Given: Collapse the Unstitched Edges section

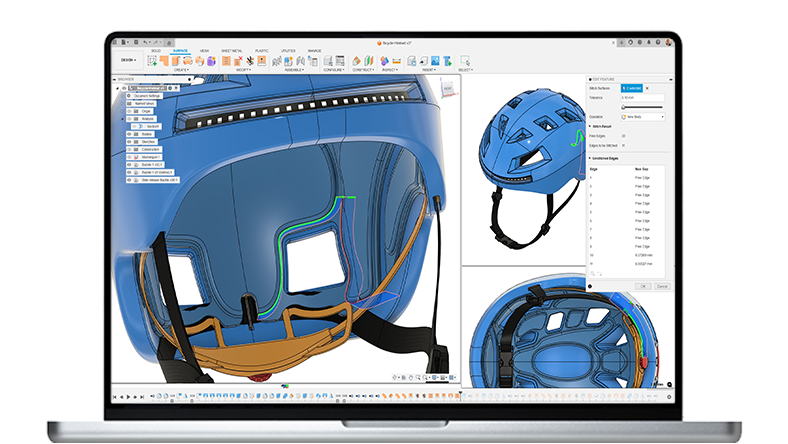Looking at the screenshot, I should (590, 158).
